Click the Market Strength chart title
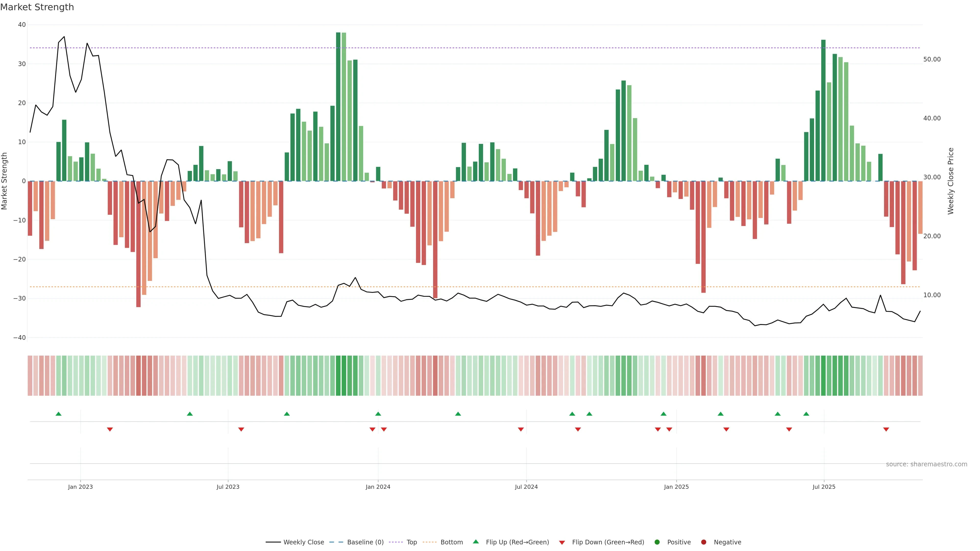This screenshot has width=980, height=551. click(37, 7)
